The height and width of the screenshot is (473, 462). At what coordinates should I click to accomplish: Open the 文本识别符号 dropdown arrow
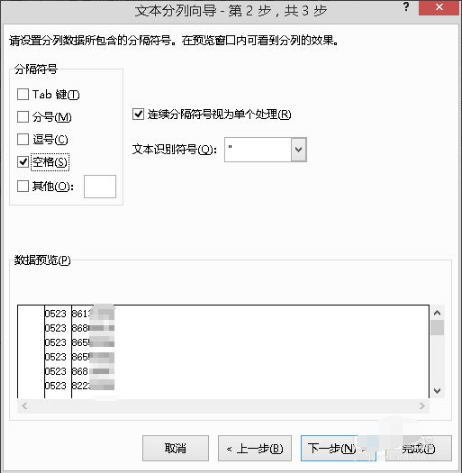pyautogui.click(x=299, y=149)
